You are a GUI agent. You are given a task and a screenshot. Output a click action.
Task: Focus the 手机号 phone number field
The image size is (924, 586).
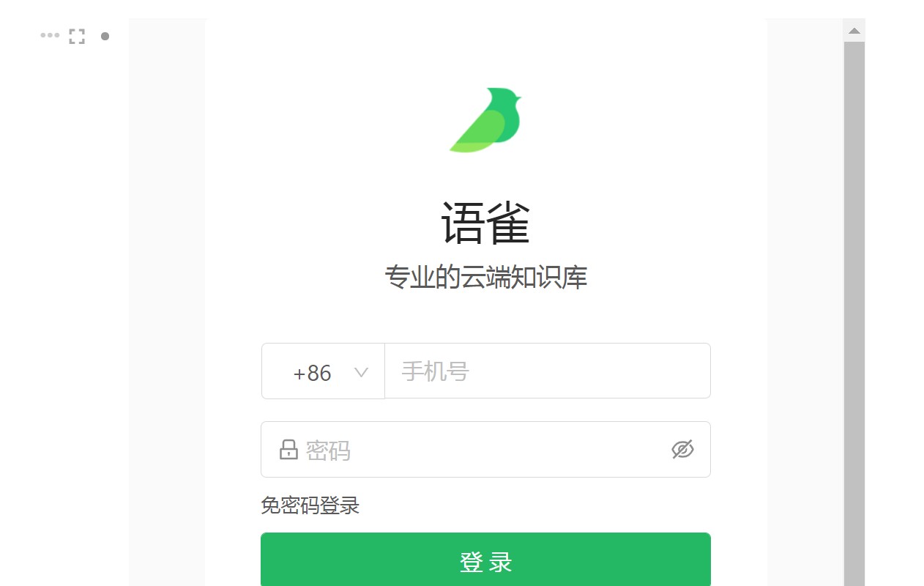point(548,371)
